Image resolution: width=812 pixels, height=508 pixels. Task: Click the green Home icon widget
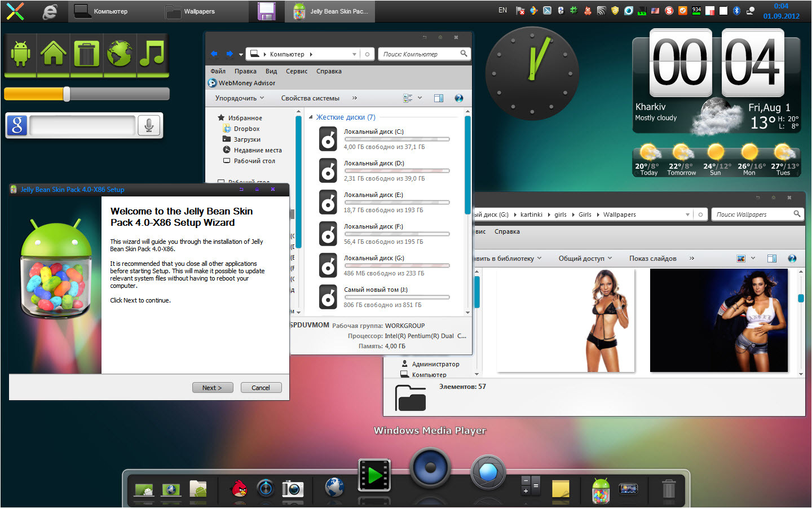point(53,54)
